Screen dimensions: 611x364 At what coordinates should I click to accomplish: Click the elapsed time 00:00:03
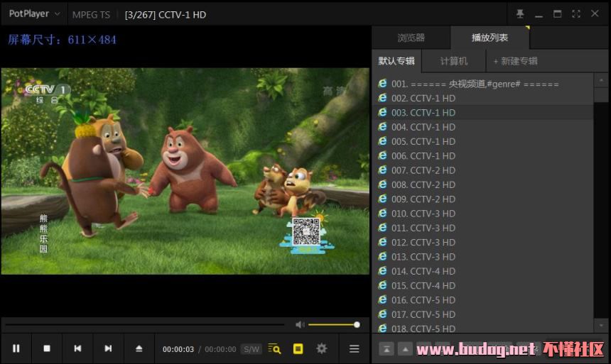click(x=178, y=349)
